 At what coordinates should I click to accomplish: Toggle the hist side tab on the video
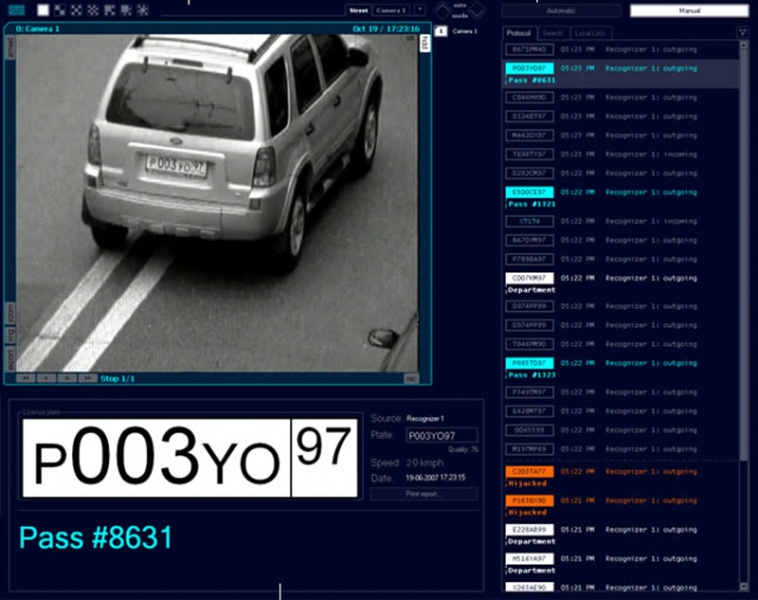point(424,43)
